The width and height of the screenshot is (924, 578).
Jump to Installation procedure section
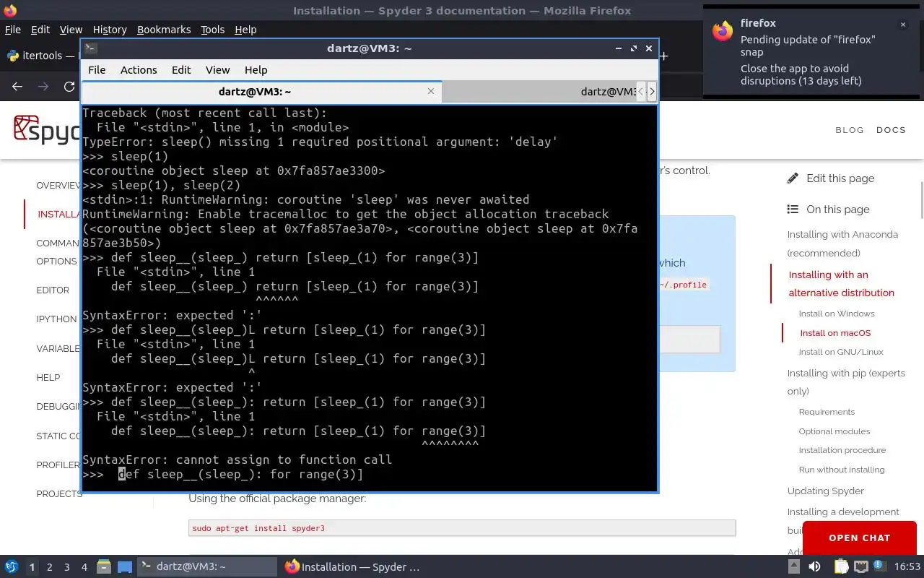click(x=842, y=450)
